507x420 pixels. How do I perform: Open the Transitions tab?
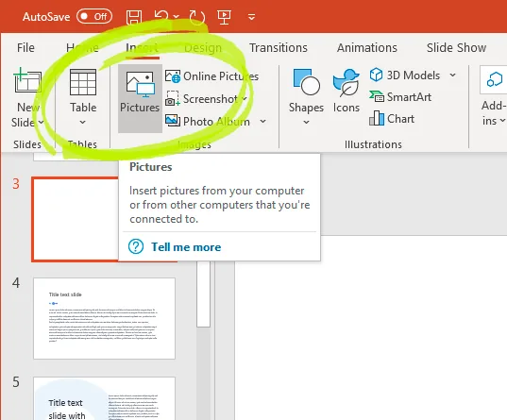click(279, 48)
